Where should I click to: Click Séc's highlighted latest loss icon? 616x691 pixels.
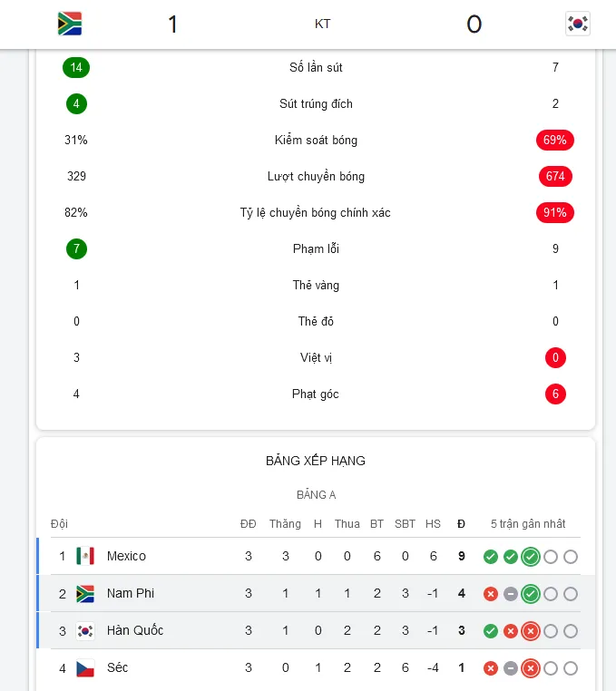click(531, 668)
